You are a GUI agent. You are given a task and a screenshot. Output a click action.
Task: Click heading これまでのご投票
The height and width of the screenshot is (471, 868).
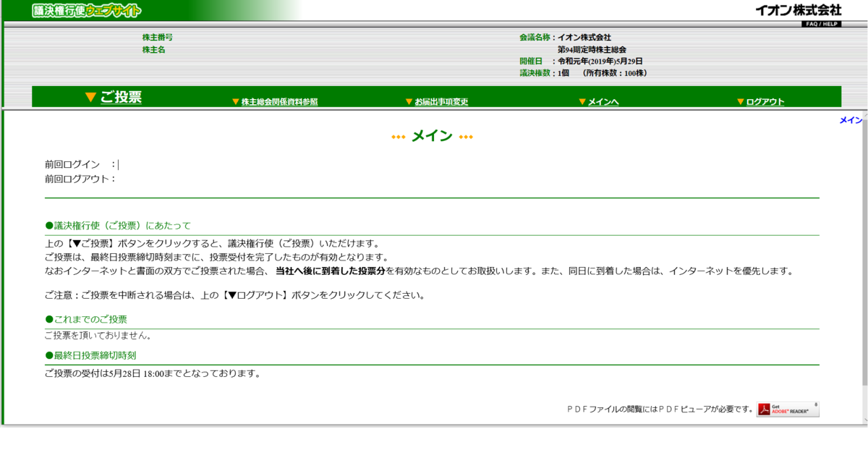point(86,319)
